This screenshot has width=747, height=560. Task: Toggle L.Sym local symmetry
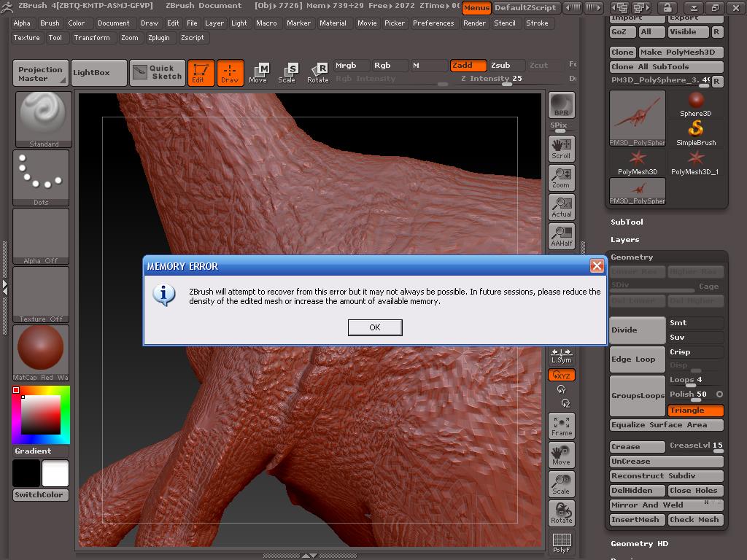pyautogui.click(x=562, y=355)
